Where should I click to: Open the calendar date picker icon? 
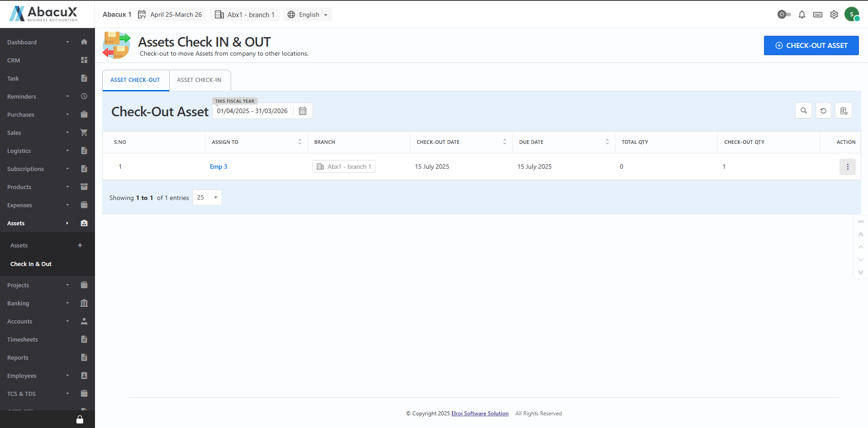pos(303,111)
